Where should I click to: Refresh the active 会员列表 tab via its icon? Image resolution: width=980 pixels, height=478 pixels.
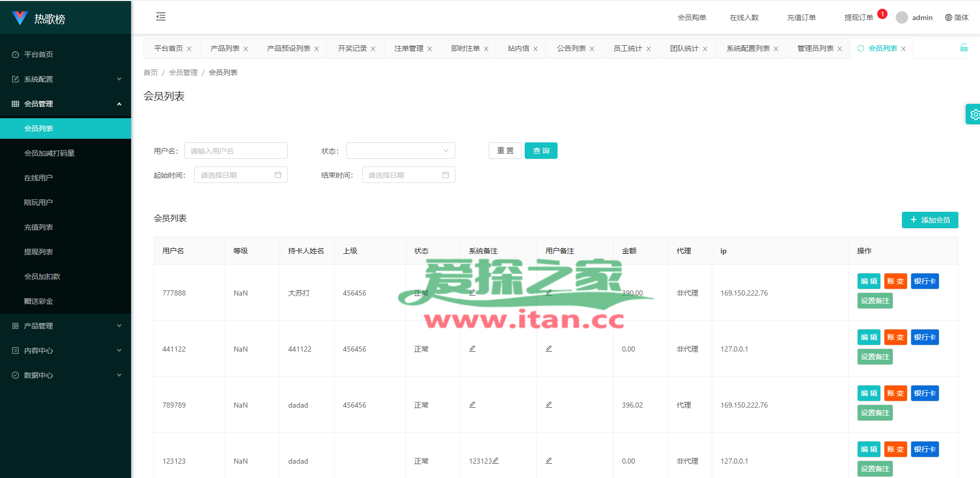(861, 48)
